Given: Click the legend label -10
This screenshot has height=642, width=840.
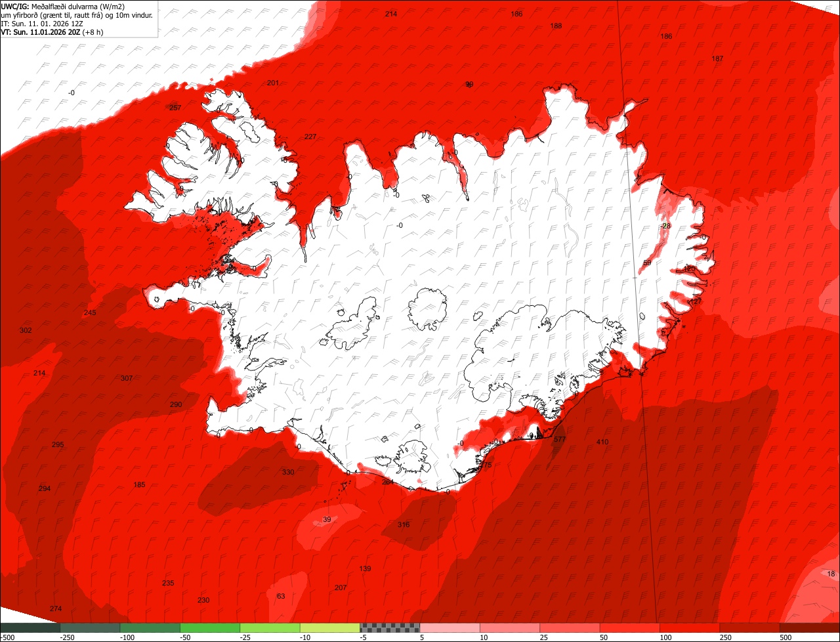Looking at the screenshot, I should pos(306,637).
